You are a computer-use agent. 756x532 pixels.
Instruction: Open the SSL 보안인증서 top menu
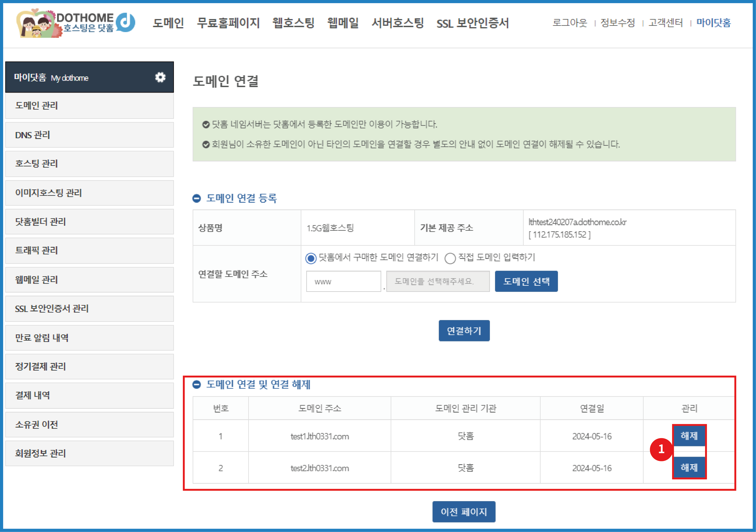point(472,23)
